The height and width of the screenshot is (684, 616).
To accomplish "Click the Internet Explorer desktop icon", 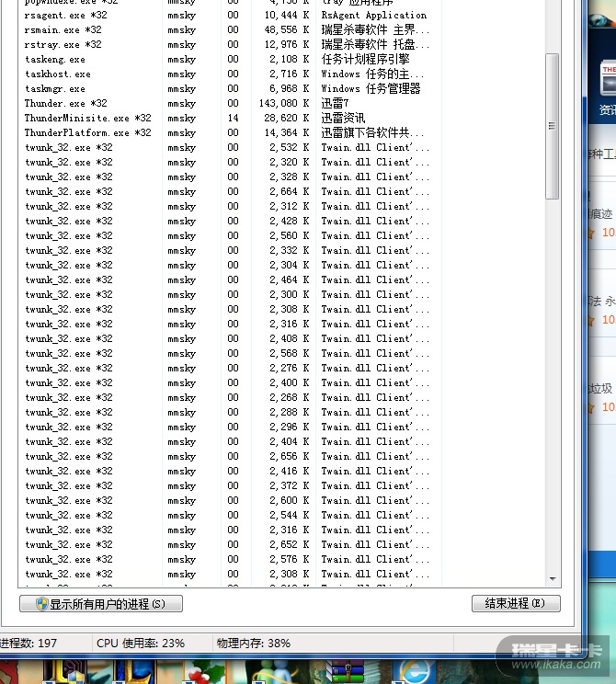I will [412, 672].
